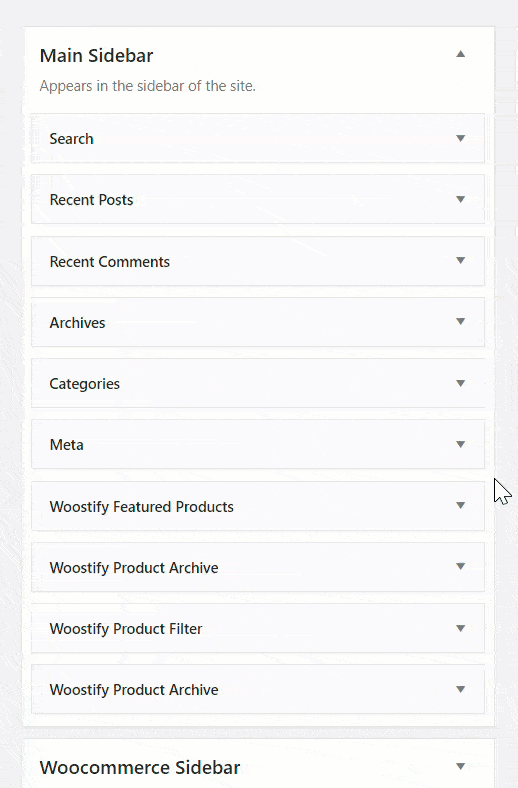
Task: Expand the Woostify Featured Products arrow
Action: click(x=460, y=506)
